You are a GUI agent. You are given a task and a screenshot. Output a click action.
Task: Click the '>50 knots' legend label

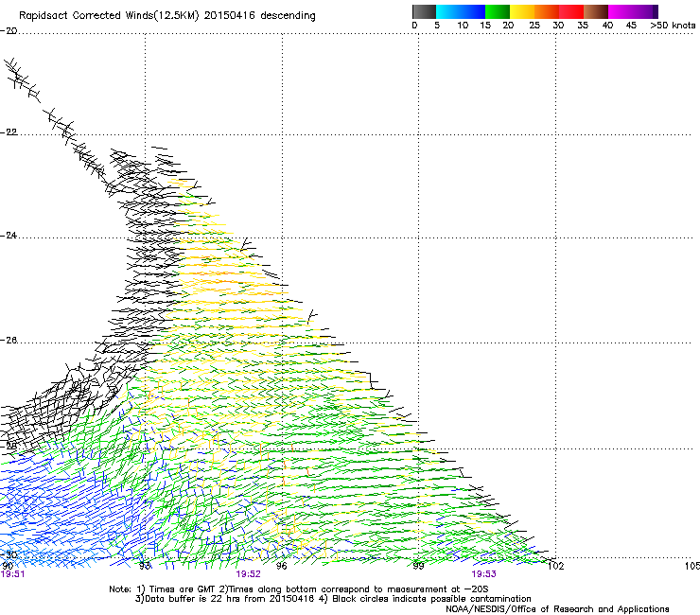(x=673, y=26)
